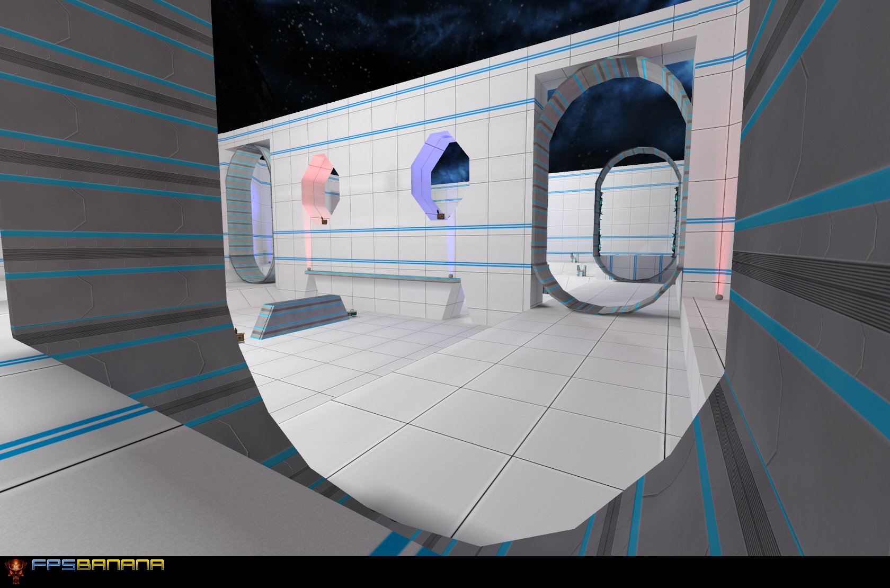
Task: Click the small gun pickup near the left wall
Action: point(239,336)
